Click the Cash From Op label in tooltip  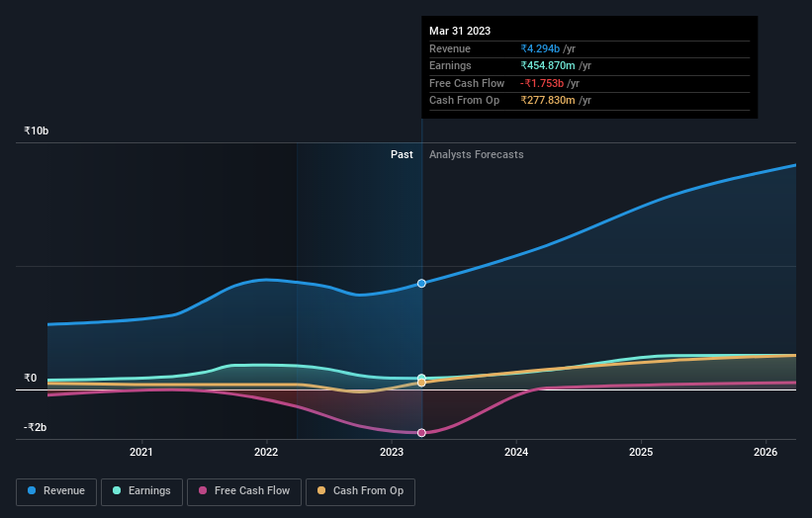[x=465, y=101]
